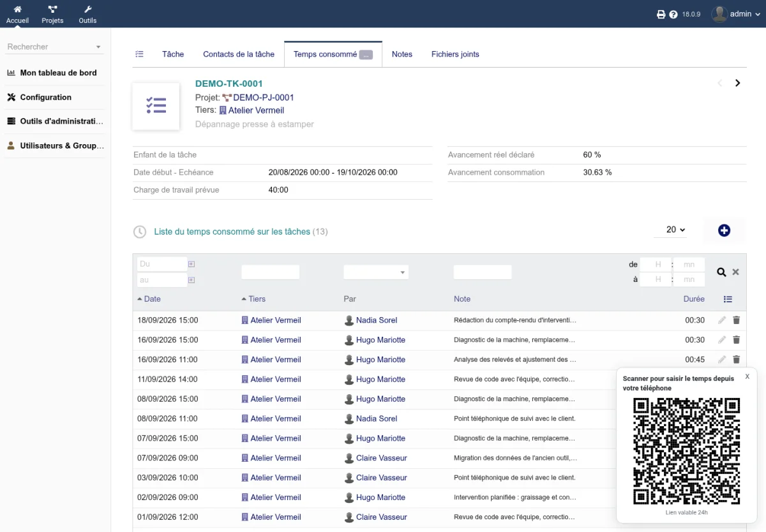Viewport: 766px width, 532px height.
Task: Open the admin user dropdown
Action: point(736,14)
